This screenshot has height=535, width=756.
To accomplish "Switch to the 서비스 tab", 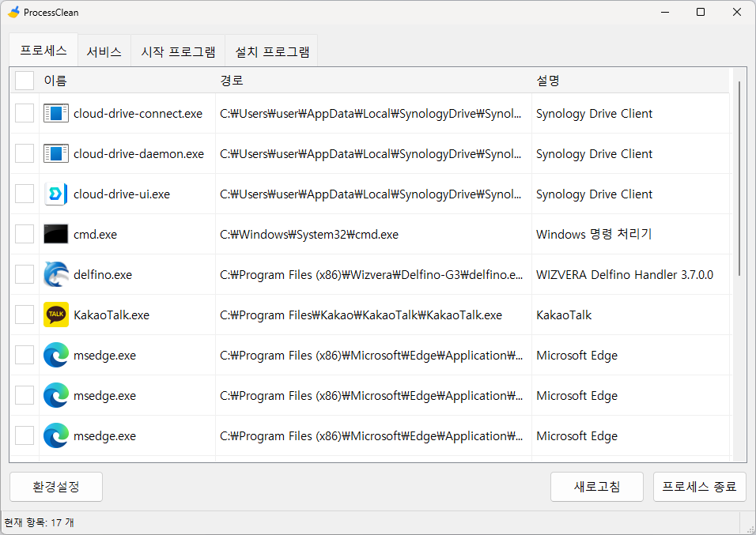I will click(104, 52).
